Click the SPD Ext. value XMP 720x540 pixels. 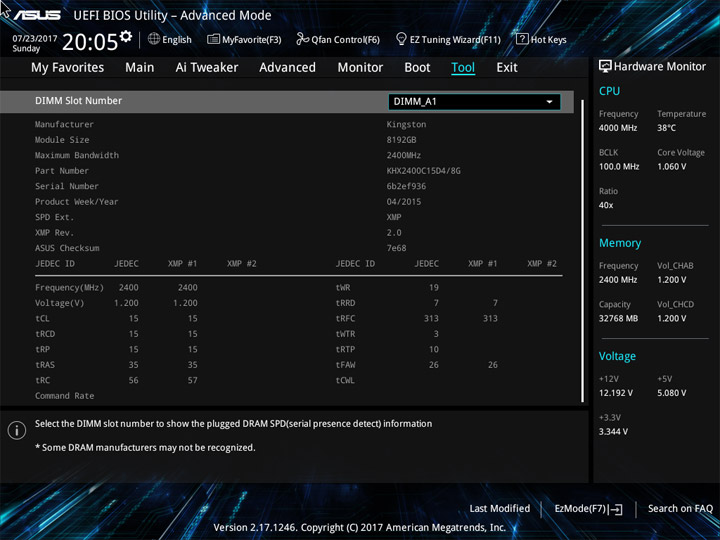[394, 217]
